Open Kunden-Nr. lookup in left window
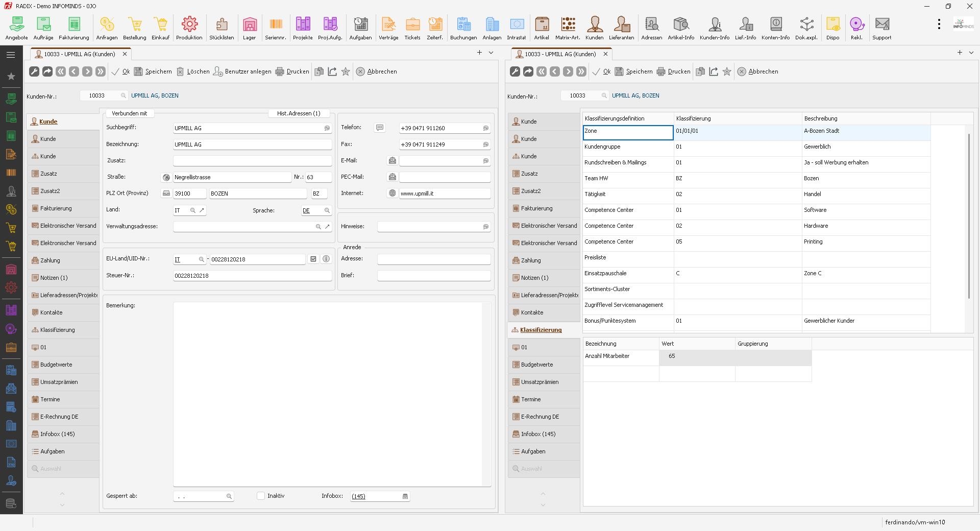This screenshot has width=980, height=531. click(x=123, y=95)
